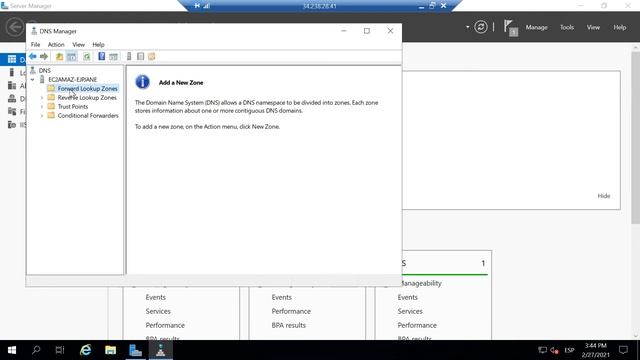Viewport: 640px width, 360px height.
Task: Open the View menu in DNS Manager
Action: [x=78, y=44]
